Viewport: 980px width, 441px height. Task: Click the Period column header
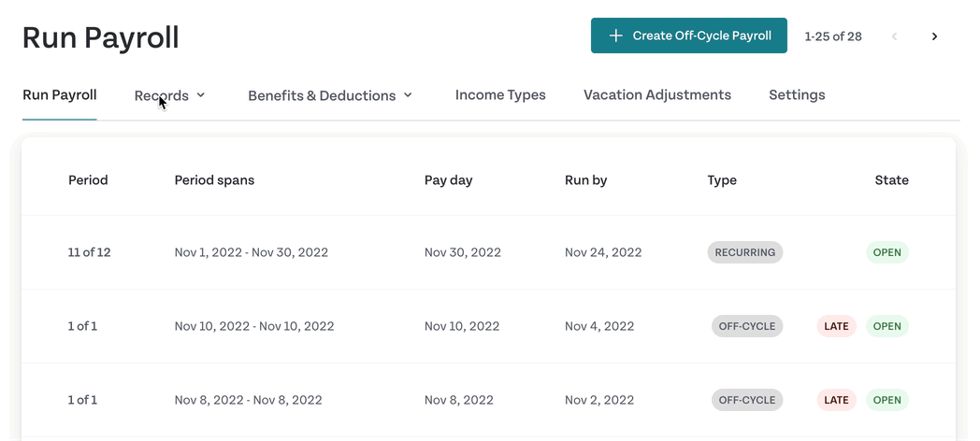(x=88, y=180)
